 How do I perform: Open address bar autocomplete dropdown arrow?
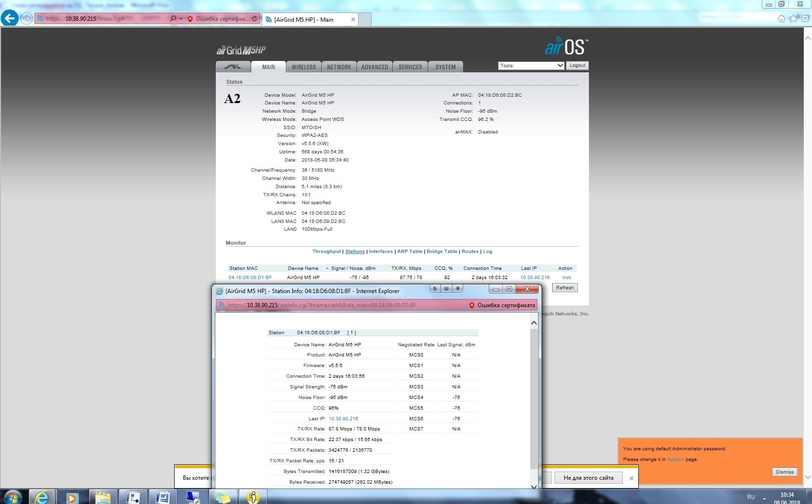pyautogui.click(x=181, y=19)
